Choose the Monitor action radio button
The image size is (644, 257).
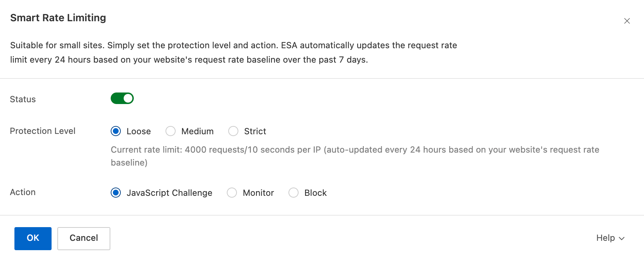(232, 193)
